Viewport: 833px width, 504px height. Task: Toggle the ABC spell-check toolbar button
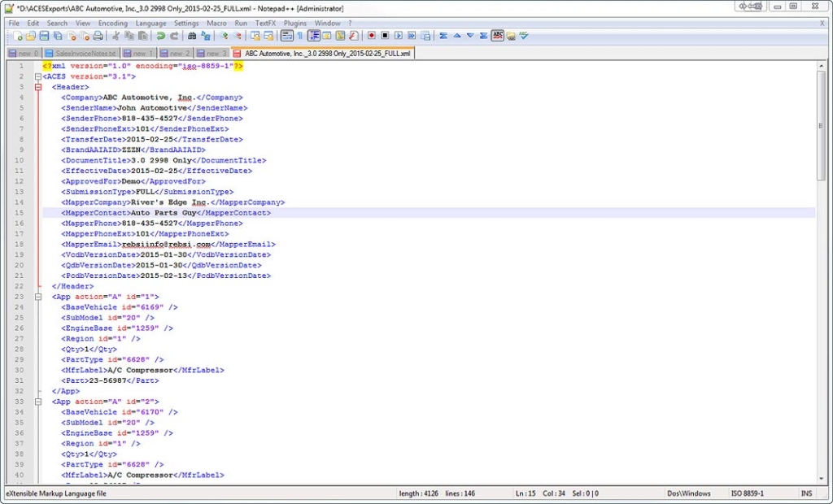(497, 36)
